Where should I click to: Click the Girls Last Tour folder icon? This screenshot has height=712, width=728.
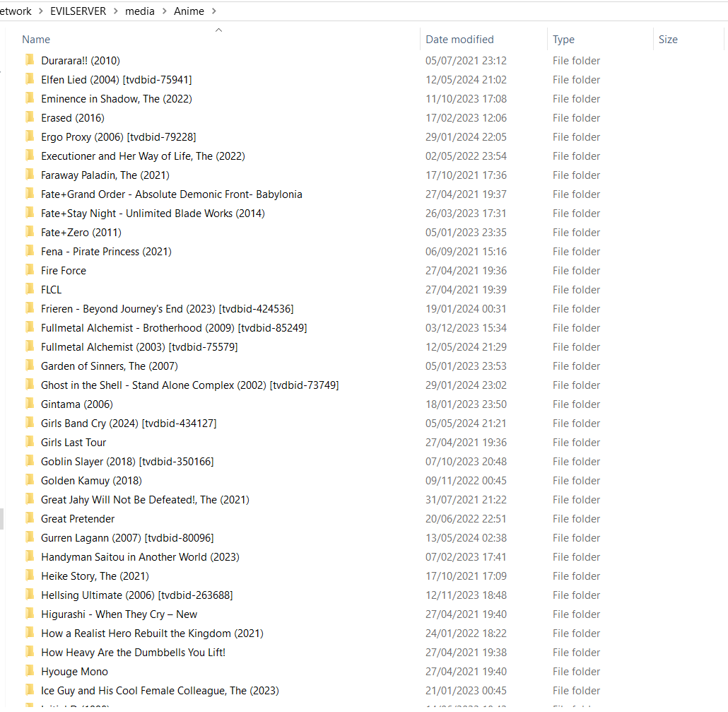coord(30,441)
